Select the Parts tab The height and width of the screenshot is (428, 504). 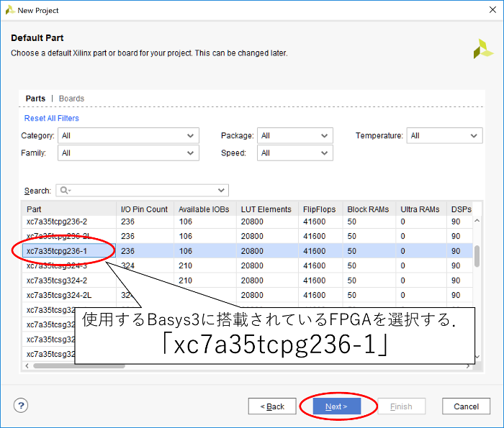[x=35, y=99]
